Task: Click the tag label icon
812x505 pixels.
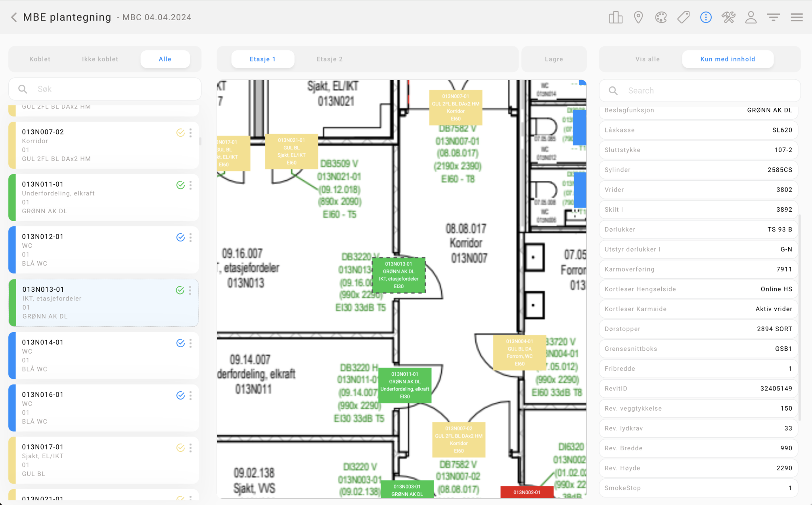Action: point(684,17)
